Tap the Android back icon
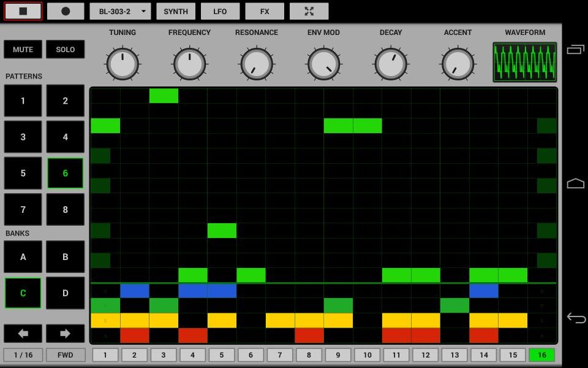The width and height of the screenshot is (588, 368). (x=576, y=318)
